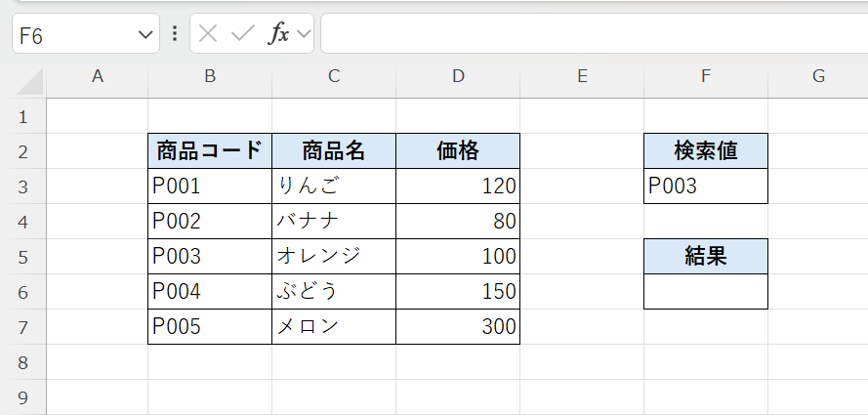Select column B header
The width and height of the screenshot is (868, 415).
click(210, 76)
